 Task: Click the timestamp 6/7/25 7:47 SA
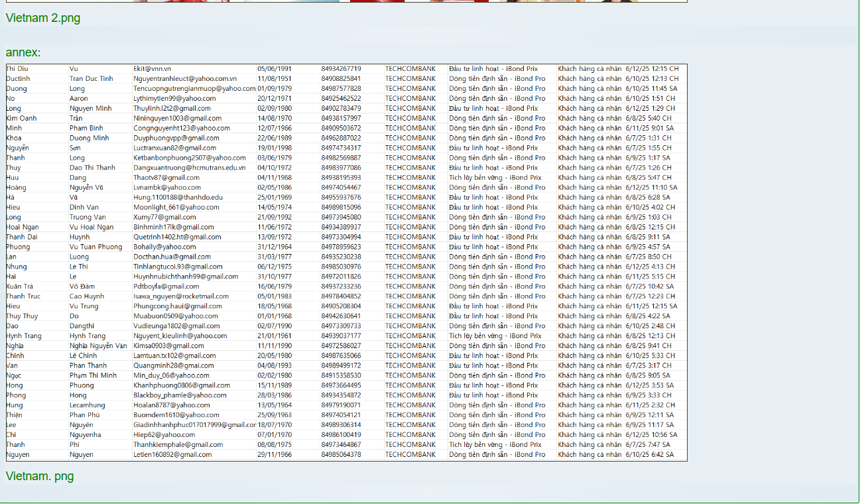[x=647, y=445]
